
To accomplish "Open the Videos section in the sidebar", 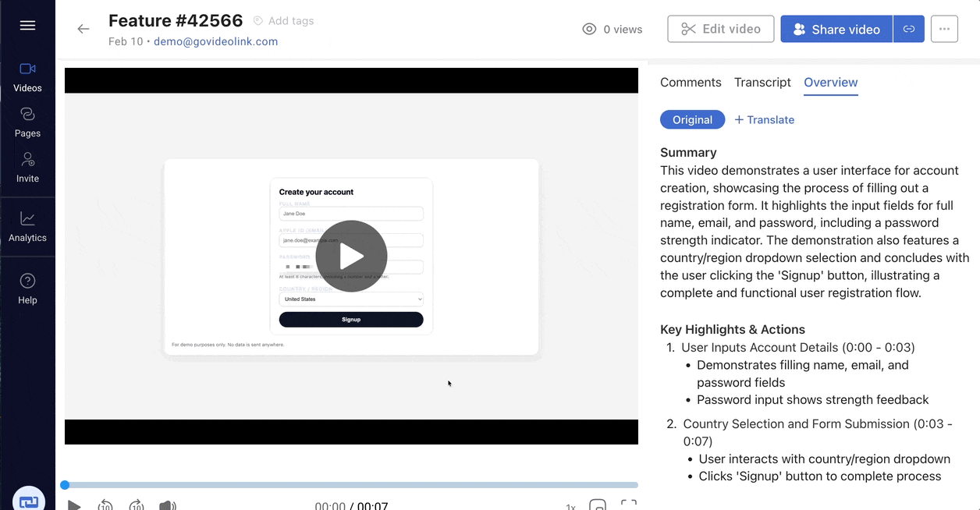I will pyautogui.click(x=27, y=77).
